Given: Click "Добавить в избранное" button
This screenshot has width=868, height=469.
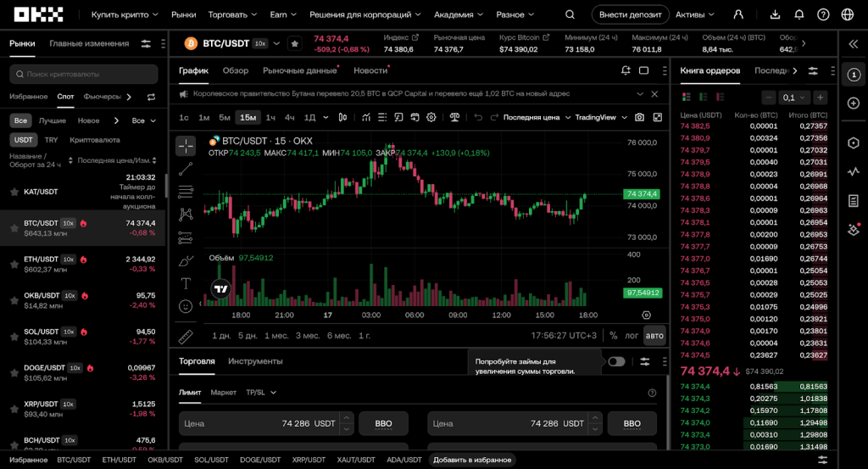Looking at the screenshot, I should coord(472,460).
